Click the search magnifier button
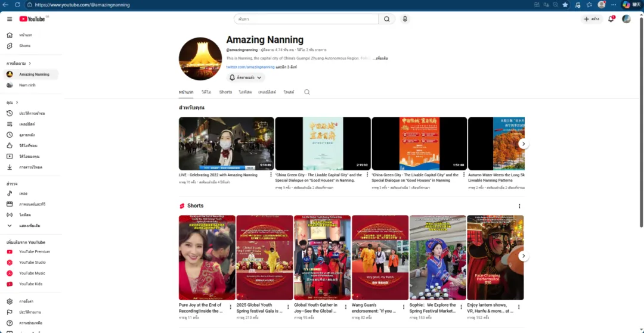 (x=387, y=19)
